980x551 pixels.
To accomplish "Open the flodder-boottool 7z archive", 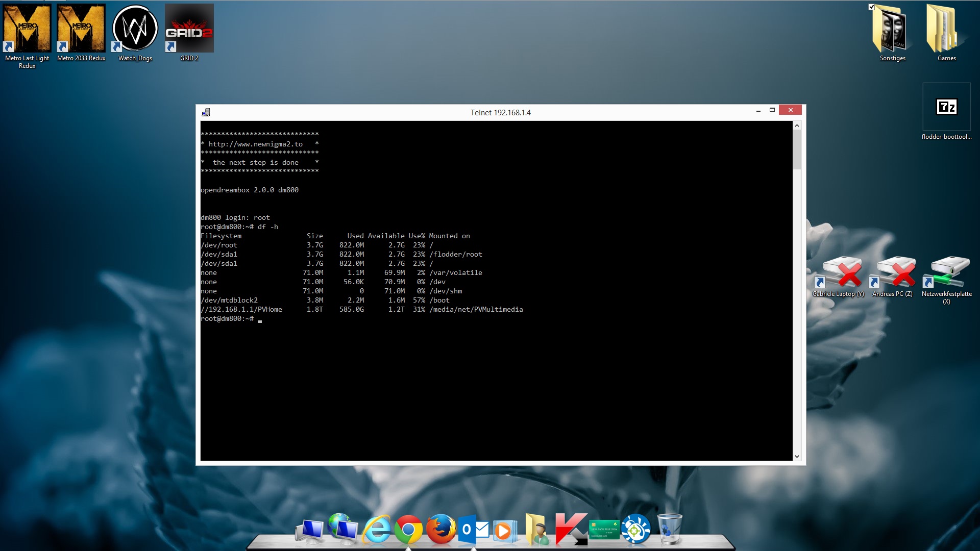I will click(x=946, y=107).
